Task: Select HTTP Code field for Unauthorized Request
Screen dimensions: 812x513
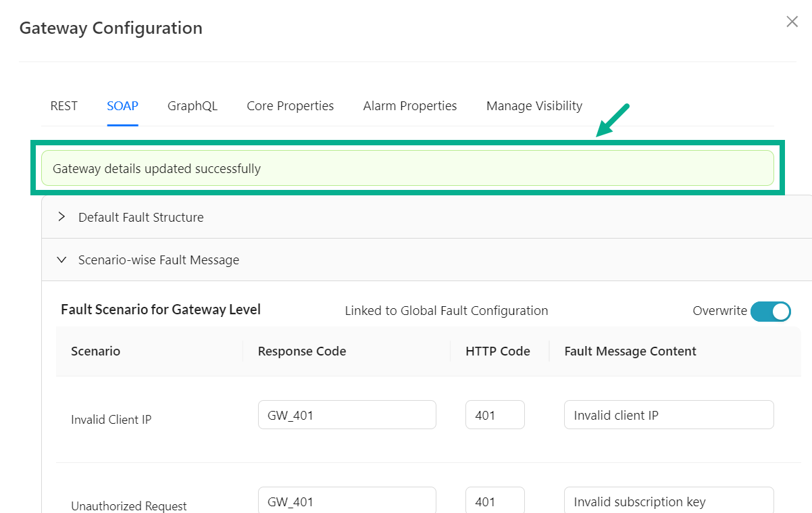Action: click(494, 501)
